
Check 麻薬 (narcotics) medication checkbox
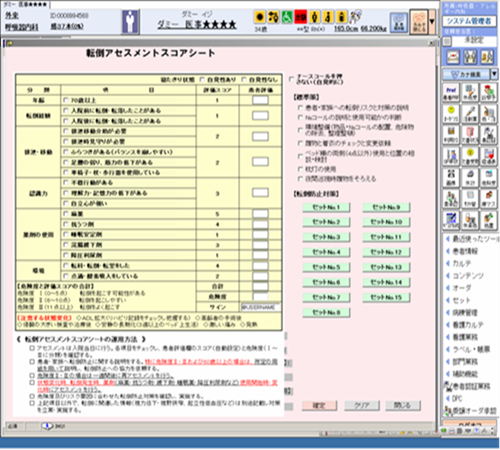[x=66, y=214]
